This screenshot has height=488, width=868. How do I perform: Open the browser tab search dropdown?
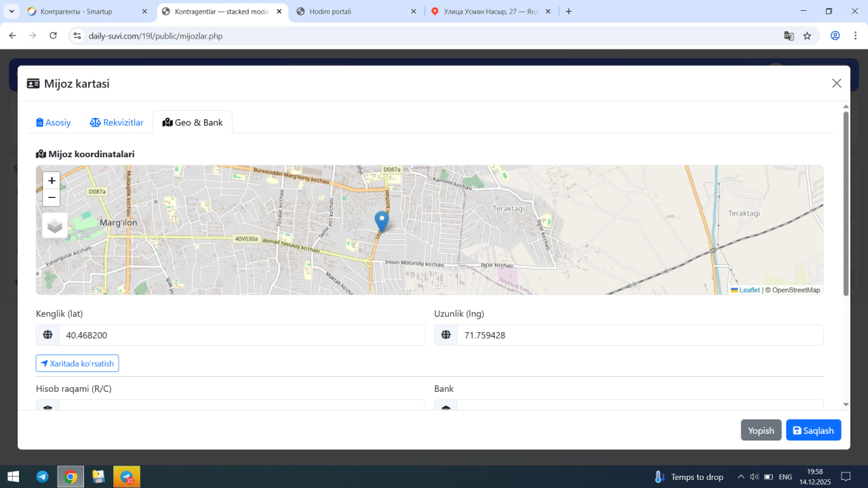pyautogui.click(x=12, y=12)
